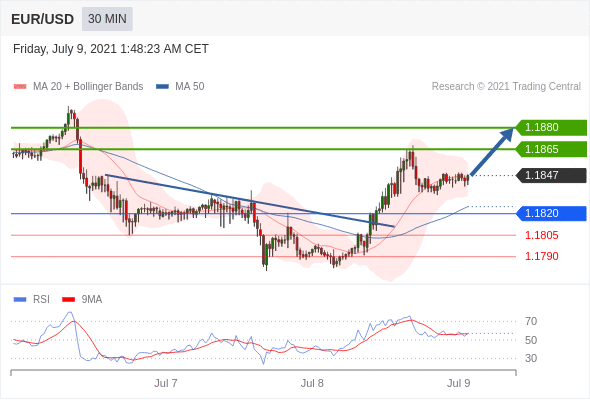The image size is (590, 400).
Task: Click the Research 2021 Trading Central credit
Action: [506, 87]
